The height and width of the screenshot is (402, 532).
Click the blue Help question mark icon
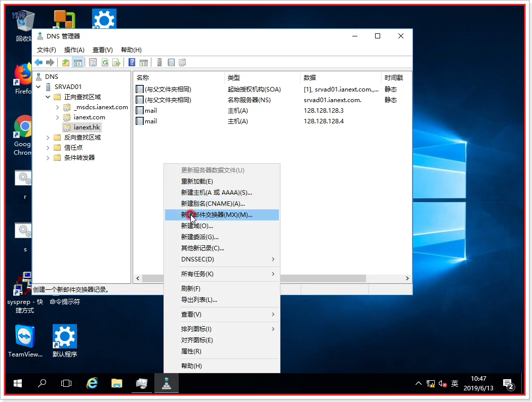tap(132, 62)
